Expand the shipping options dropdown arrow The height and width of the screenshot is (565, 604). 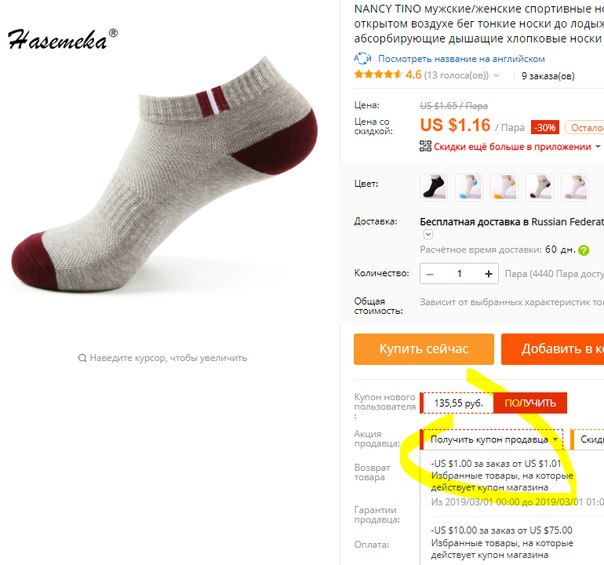pyautogui.click(x=428, y=234)
